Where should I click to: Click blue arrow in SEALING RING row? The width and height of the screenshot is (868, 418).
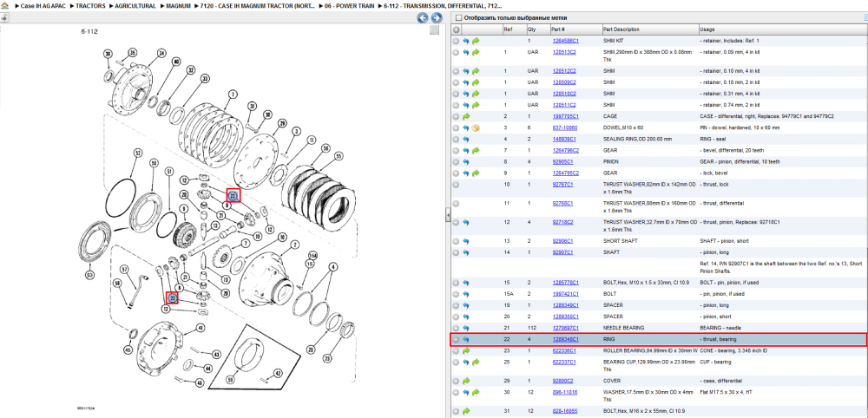pyautogui.click(x=466, y=139)
